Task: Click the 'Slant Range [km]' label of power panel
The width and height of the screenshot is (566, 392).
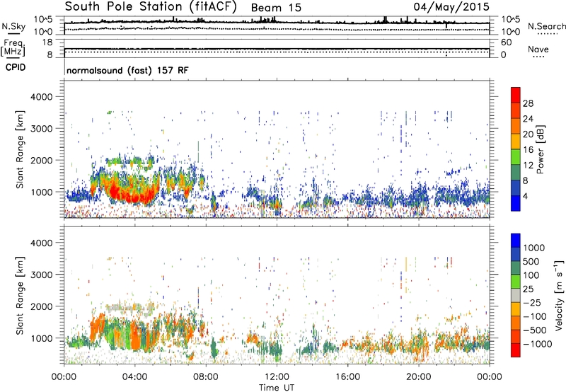Action: tap(20, 149)
